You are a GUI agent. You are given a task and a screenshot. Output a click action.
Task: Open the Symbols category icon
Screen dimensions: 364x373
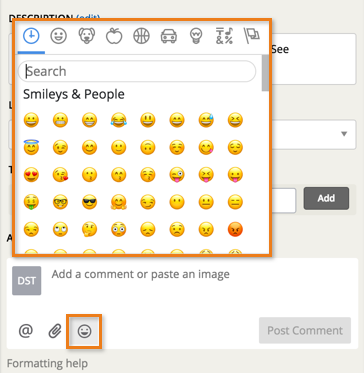click(224, 35)
